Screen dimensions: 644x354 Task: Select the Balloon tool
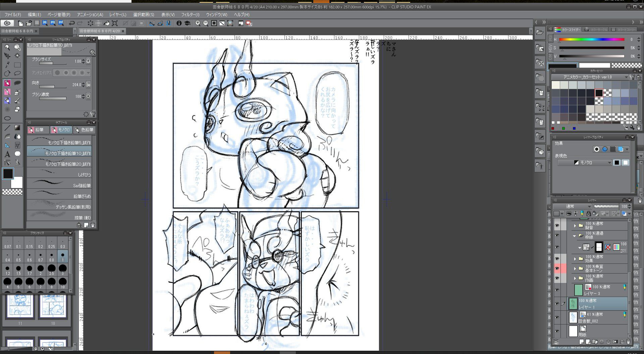click(x=17, y=154)
